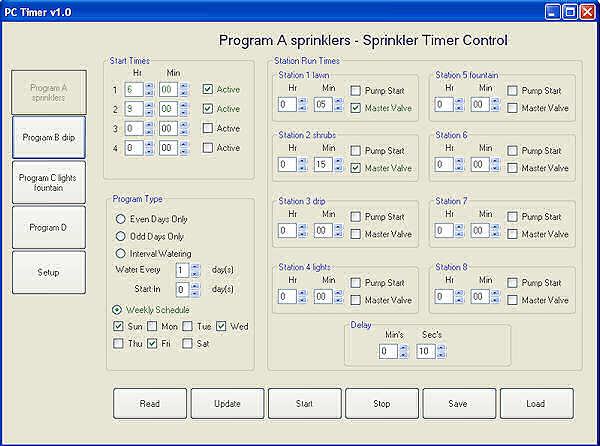Click Station 1 lawn minute spinner
The height and width of the screenshot is (446, 600).
[x=338, y=104]
